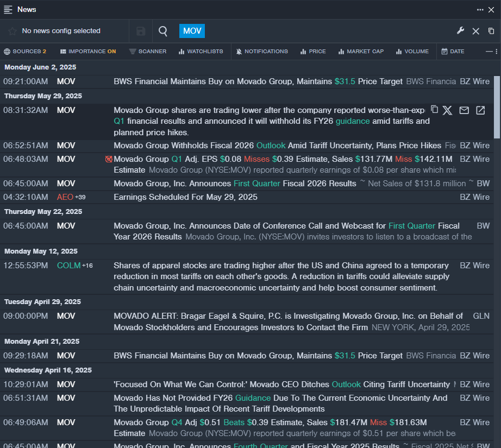Open Movado CEO Ditches Outlook headline

click(281, 384)
